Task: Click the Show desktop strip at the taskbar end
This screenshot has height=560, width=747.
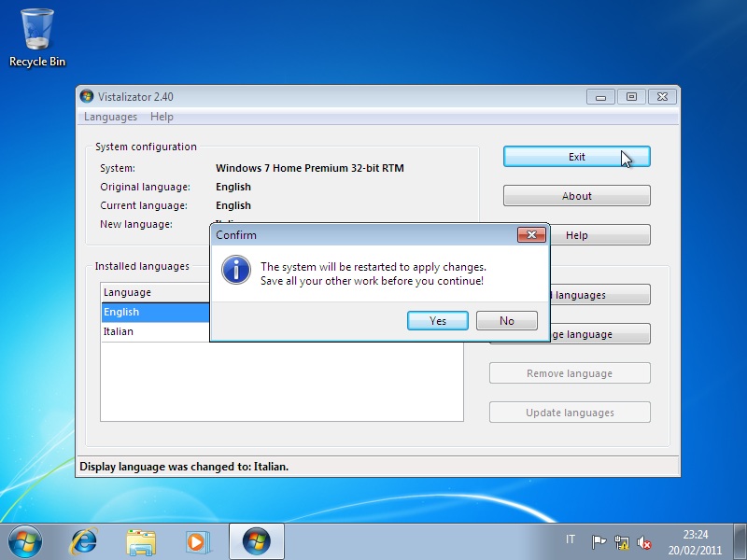Action: click(740, 542)
